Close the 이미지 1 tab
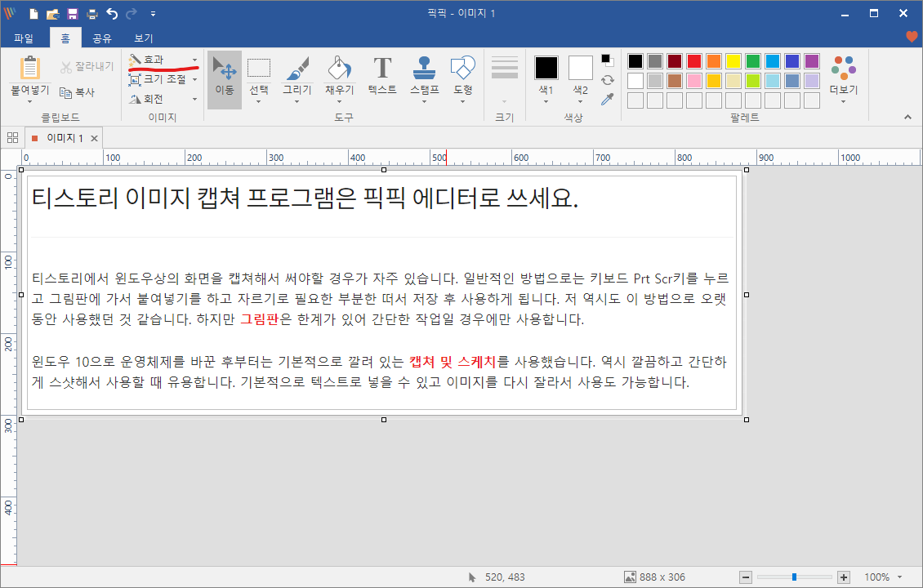The width and height of the screenshot is (923, 588). pyautogui.click(x=94, y=138)
